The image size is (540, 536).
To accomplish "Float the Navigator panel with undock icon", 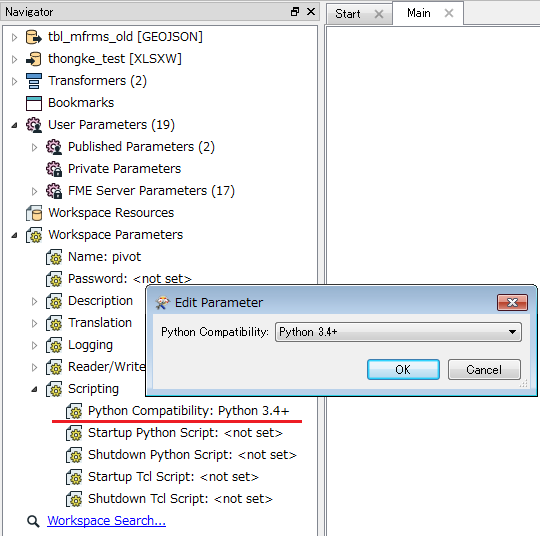I will (295, 12).
